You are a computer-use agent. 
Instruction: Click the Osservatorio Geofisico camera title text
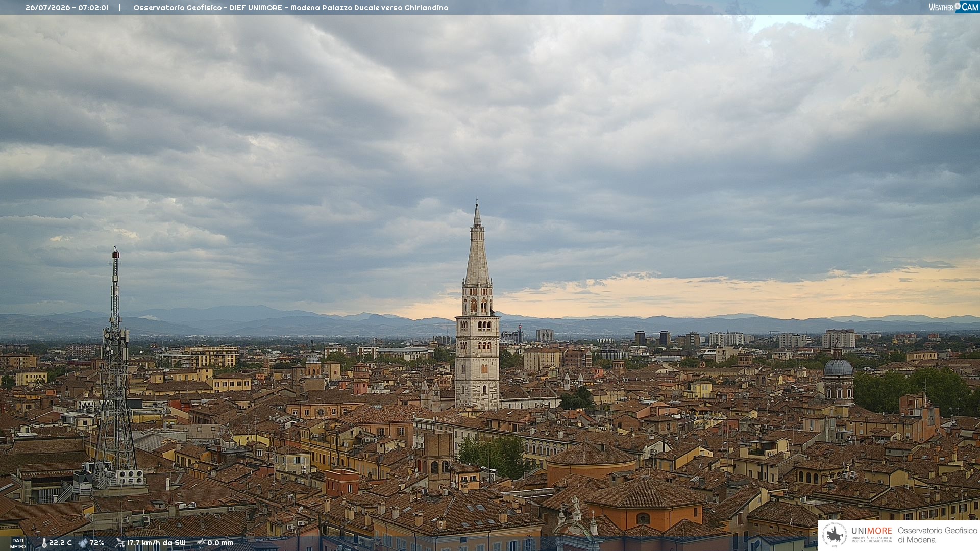point(291,8)
